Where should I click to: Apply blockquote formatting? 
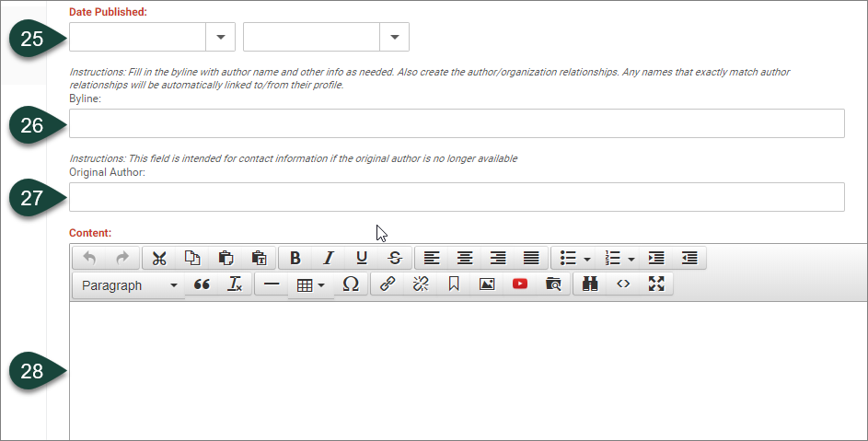coord(203,284)
